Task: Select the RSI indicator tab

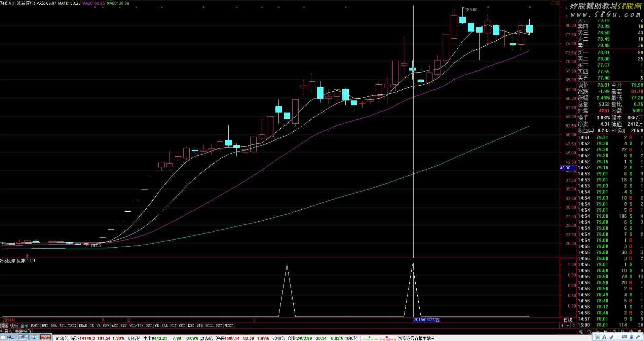Action: coord(149,326)
